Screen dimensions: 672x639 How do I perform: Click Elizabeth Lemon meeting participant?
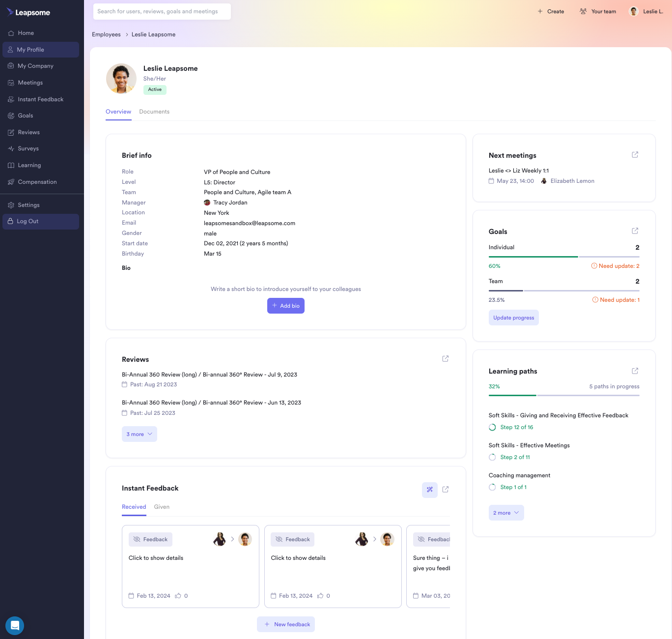coord(567,181)
